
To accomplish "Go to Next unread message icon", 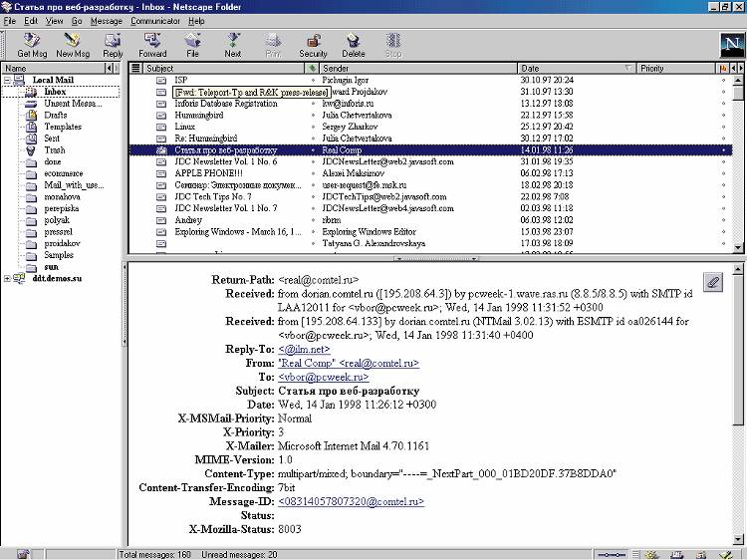I will point(232,45).
